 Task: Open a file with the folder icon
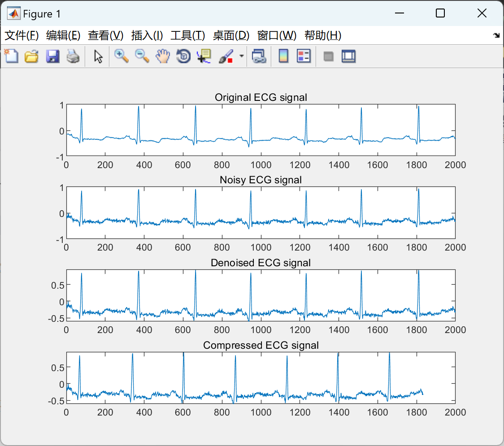pyautogui.click(x=31, y=56)
